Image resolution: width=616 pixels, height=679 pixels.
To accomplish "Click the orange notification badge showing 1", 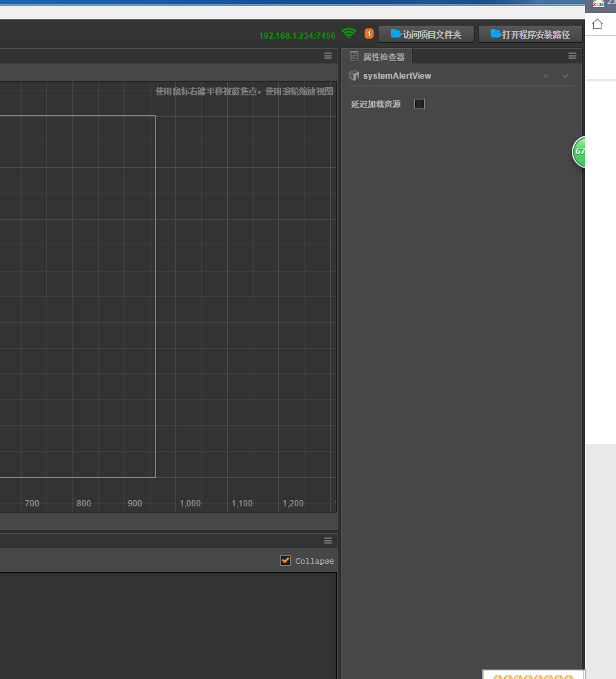I will pos(369,33).
